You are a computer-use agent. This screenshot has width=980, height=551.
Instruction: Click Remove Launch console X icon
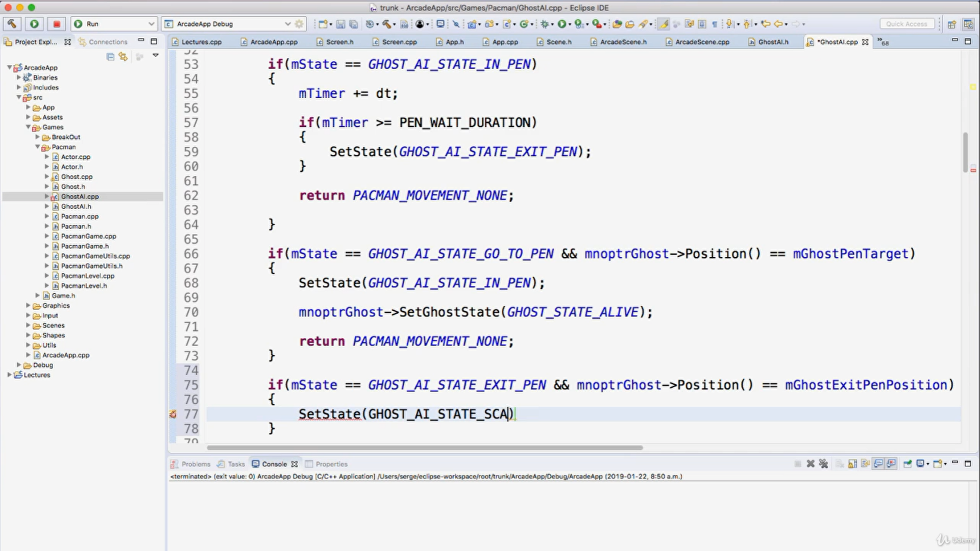click(x=811, y=464)
